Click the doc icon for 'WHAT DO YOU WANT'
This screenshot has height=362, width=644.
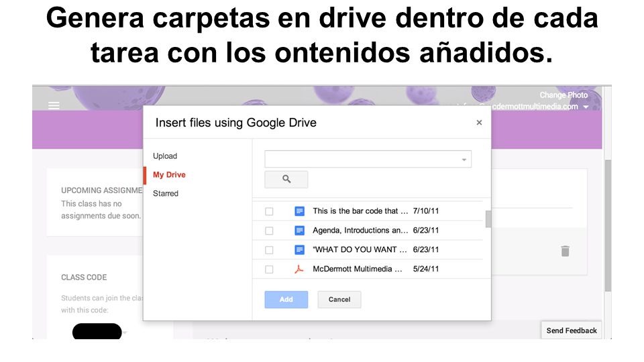[299, 249]
